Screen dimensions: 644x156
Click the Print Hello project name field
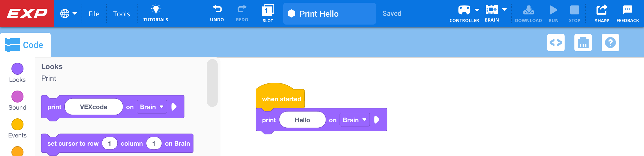tap(329, 14)
